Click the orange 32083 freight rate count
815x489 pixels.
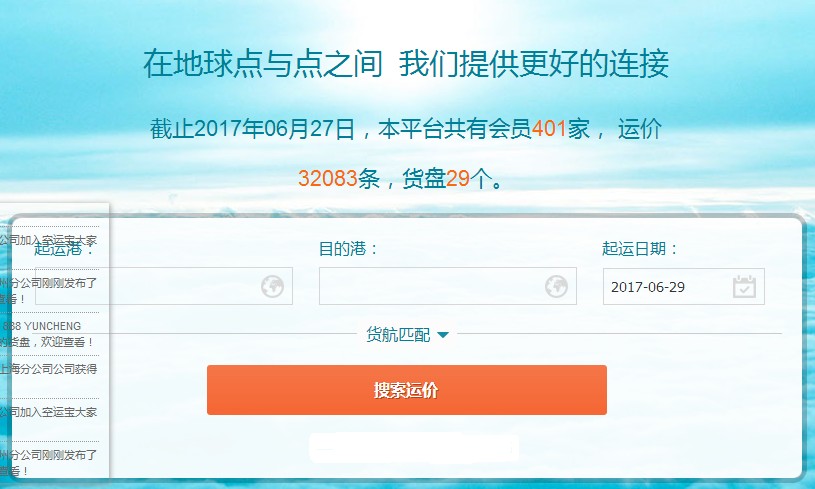(327, 178)
